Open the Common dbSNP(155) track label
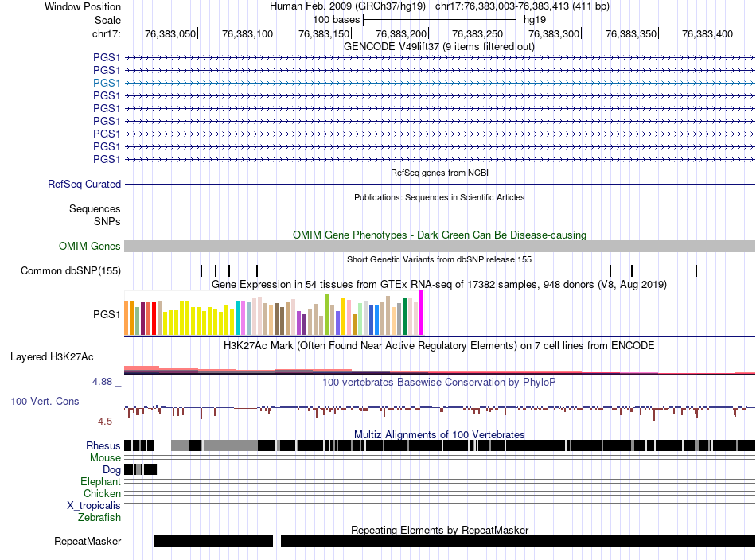756x560 pixels. click(71, 270)
